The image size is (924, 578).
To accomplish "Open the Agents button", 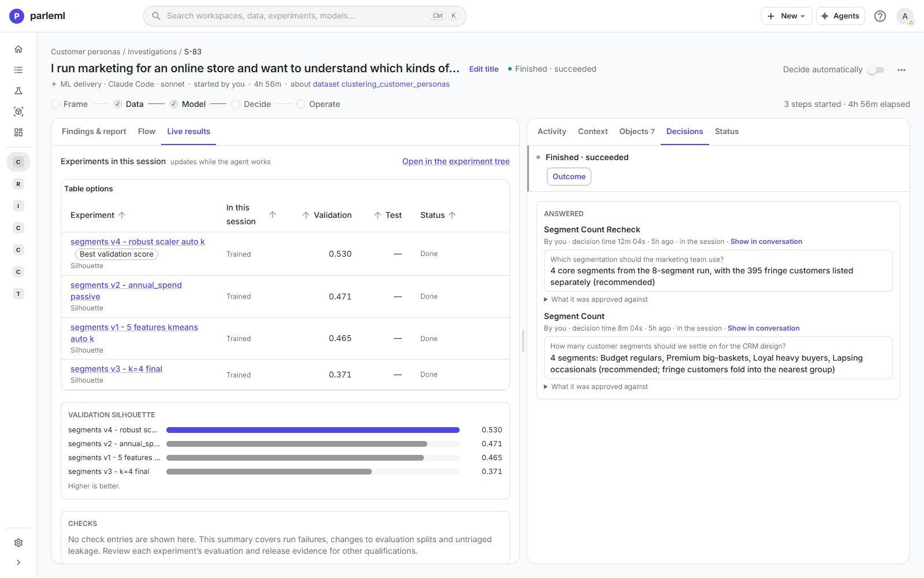I will tap(840, 16).
